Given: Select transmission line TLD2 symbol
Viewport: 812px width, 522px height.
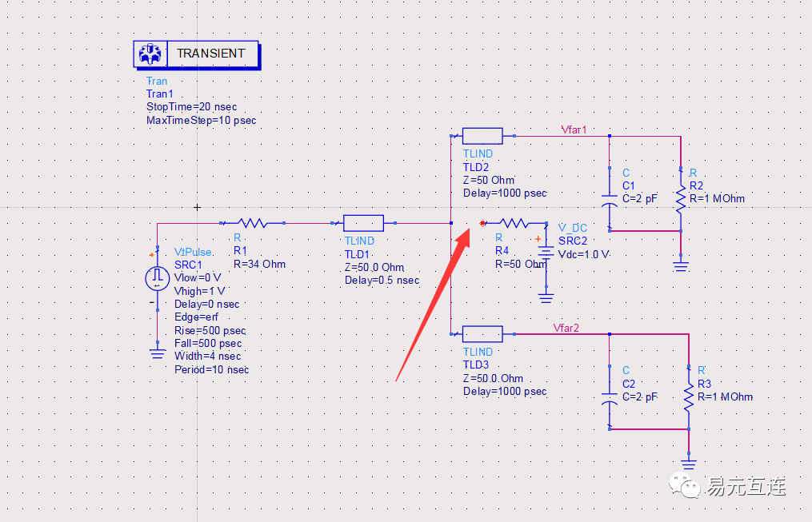Looking at the screenshot, I should pos(482,135).
